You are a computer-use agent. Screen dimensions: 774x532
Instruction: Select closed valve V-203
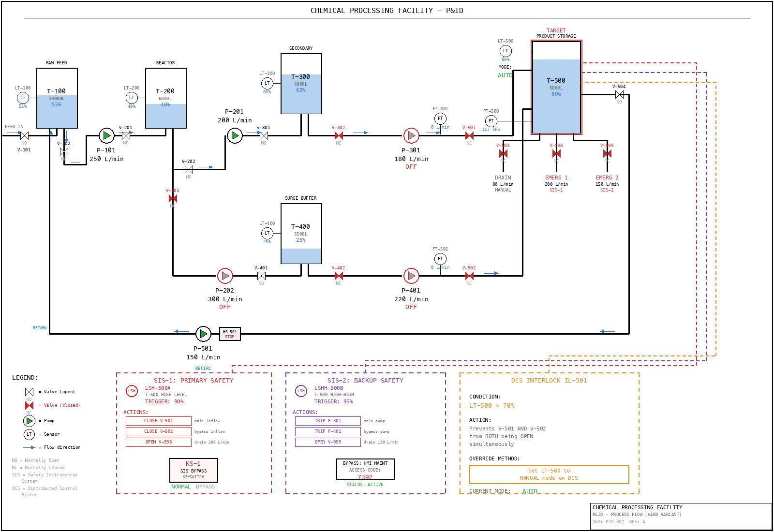tap(173, 199)
